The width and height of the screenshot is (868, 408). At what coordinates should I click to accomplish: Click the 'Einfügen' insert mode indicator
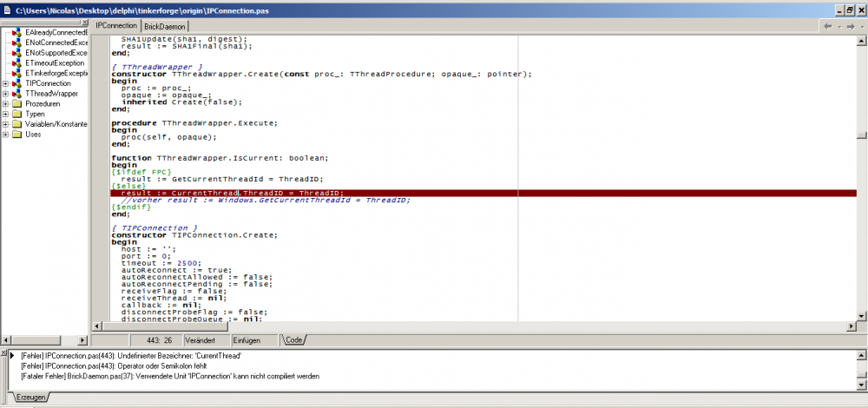coord(253,340)
